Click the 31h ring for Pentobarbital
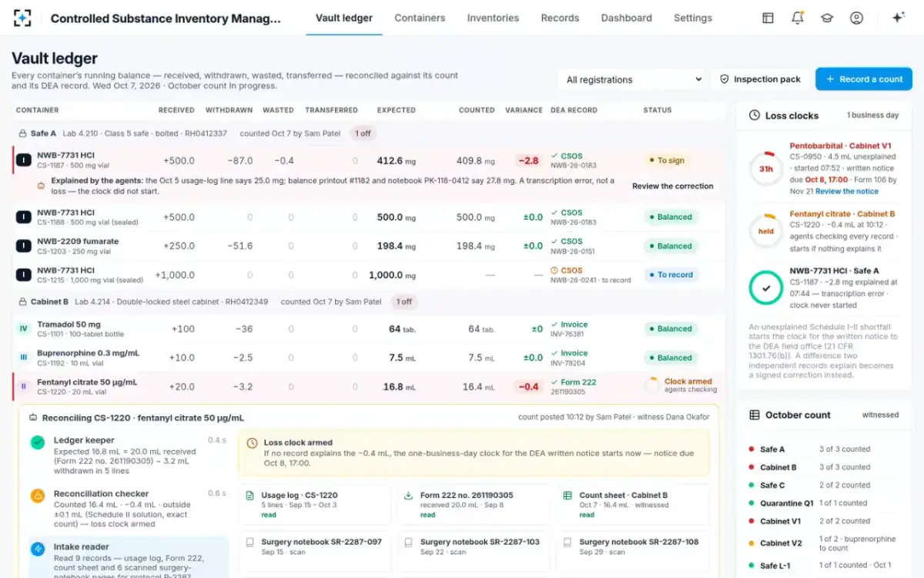Screen dimensions: 924x578 [766, 169]
